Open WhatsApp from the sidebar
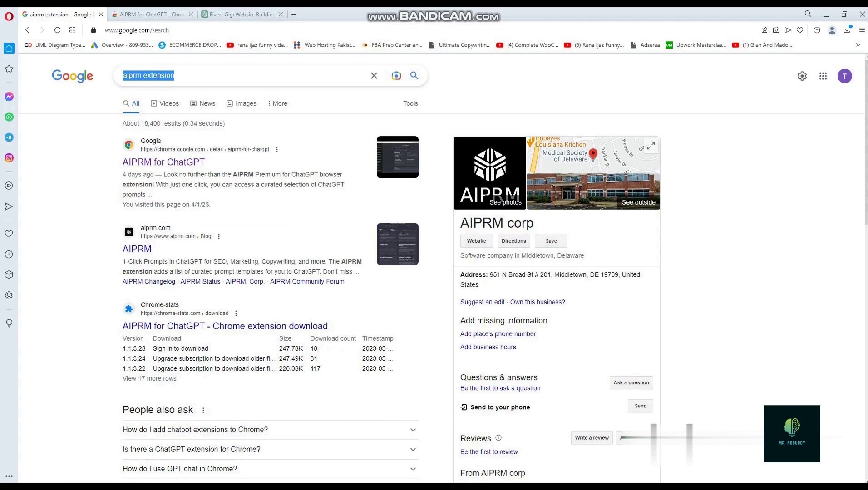This screenshot has width=868, height=490. coord(9,117)
